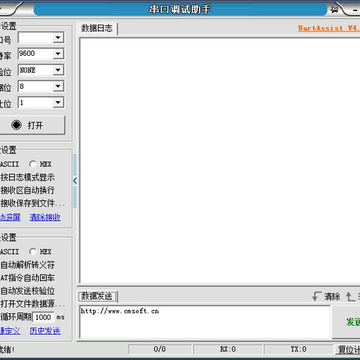This screenshot has height=360, width=360.
Task: Toggle 接收区自动换行 option
Action: (27, 190)
